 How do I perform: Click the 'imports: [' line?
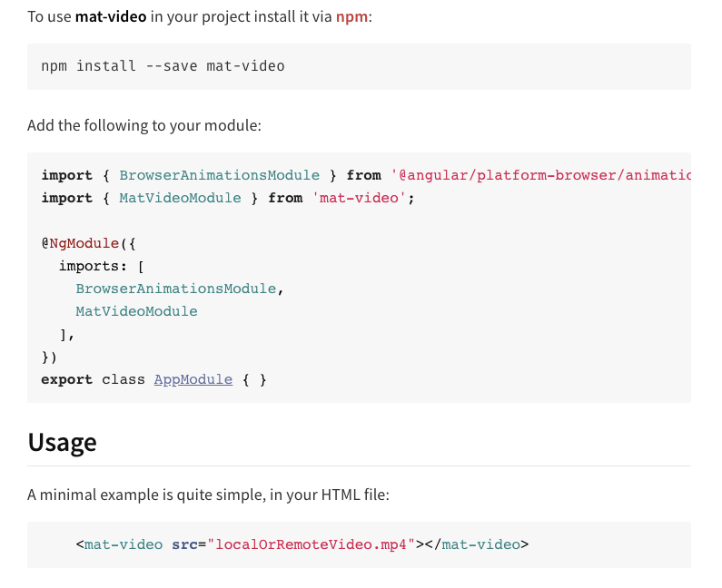[102, 266]
